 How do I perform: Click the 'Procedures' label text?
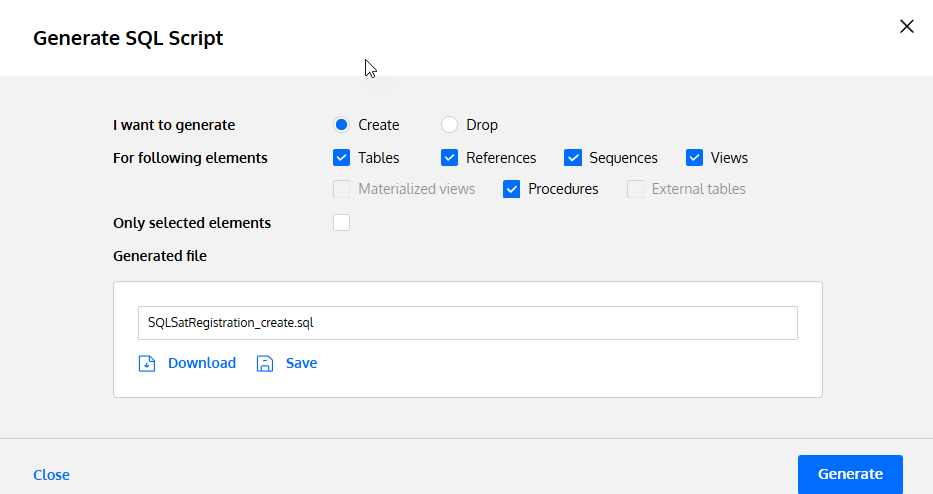pyautogui.click(x=563, y=189)
